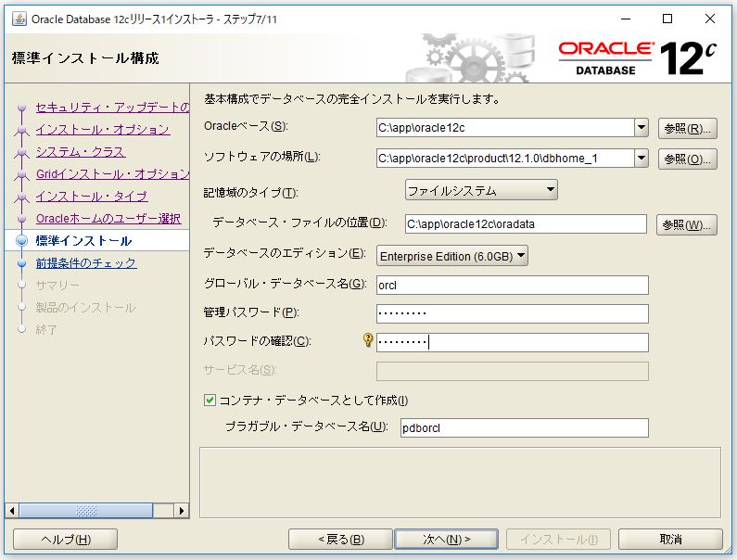The height and width of the screenshot is (560, 737).
Task: Click the empty message area at bottom
Action: (x=460, y=482)
